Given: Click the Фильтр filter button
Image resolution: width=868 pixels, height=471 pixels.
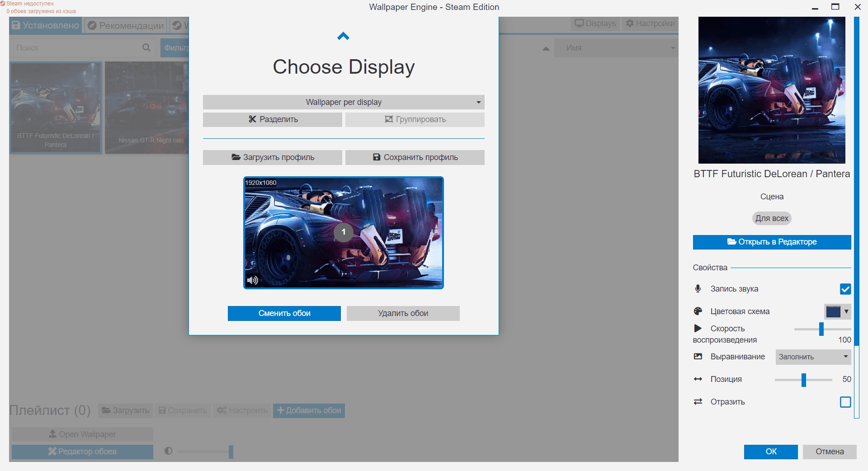Looking at the screenshot, I should click(175, 48).
